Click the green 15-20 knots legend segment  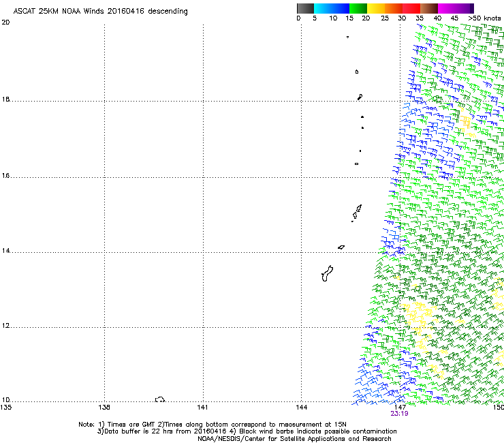tap(358, 8)
